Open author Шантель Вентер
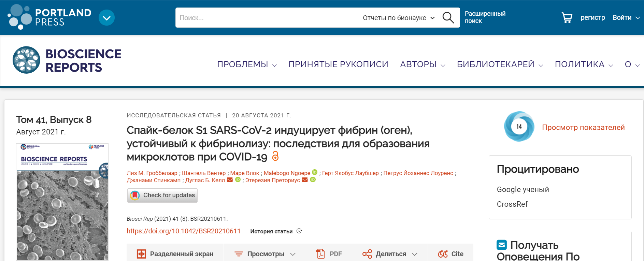644x261 pixels. click(204, 173)
